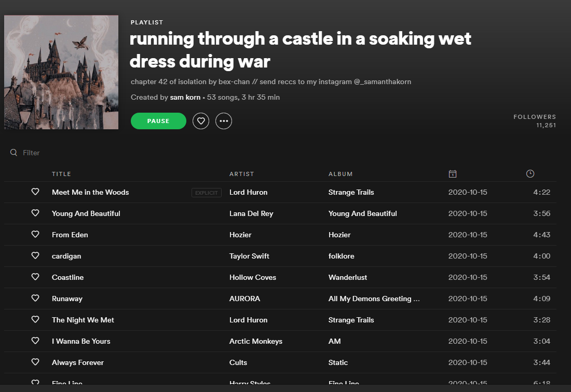Like the song Coastline
The width and height of the screenshot is (571, 392).
pos(35,277)
